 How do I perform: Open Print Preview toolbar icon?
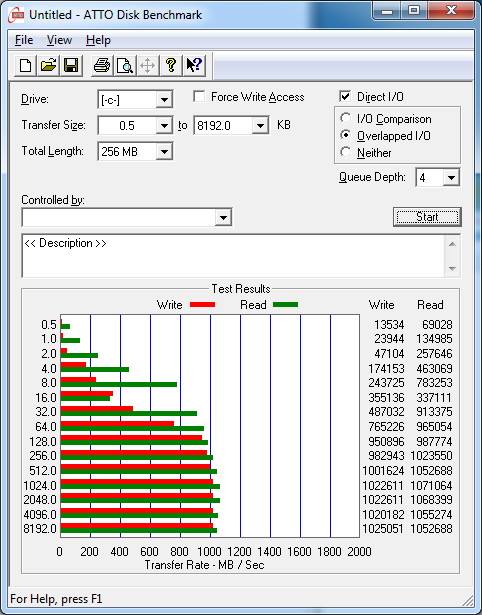(125, 65)
